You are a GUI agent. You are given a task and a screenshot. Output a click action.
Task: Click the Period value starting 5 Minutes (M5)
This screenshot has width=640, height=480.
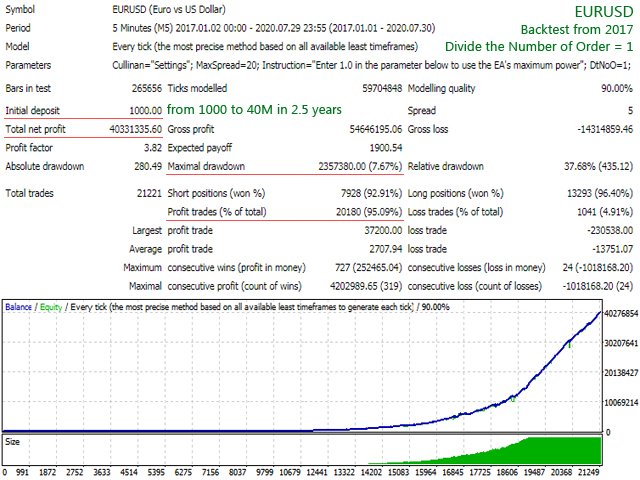(273, 28)
